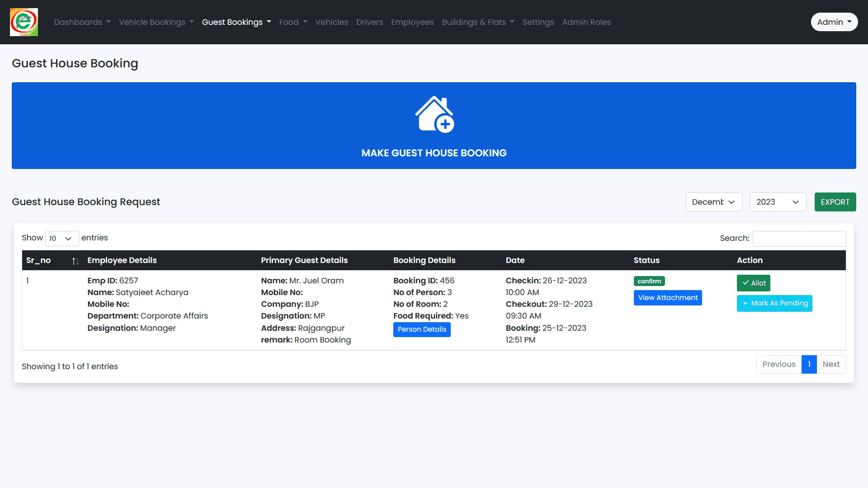Go to Vehicles page

(331, 22)
